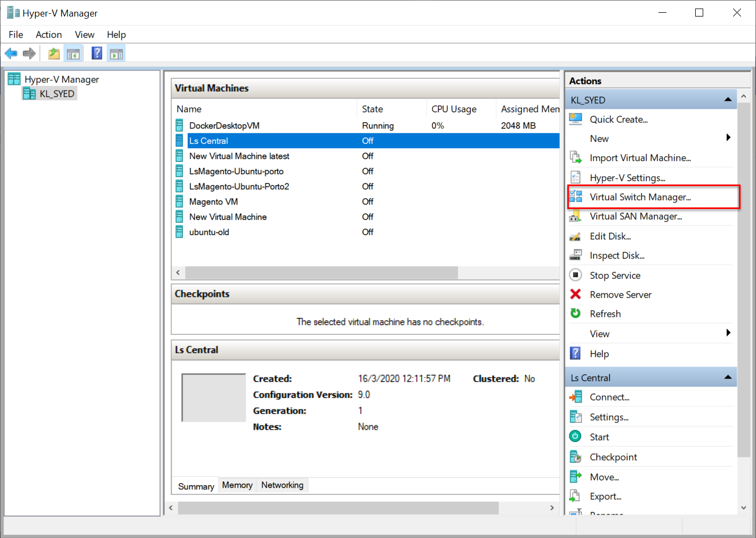Viewport: 756px width, 538px height.
Task: Expand the New submenu arrow
Action: (x=728, y=138)
